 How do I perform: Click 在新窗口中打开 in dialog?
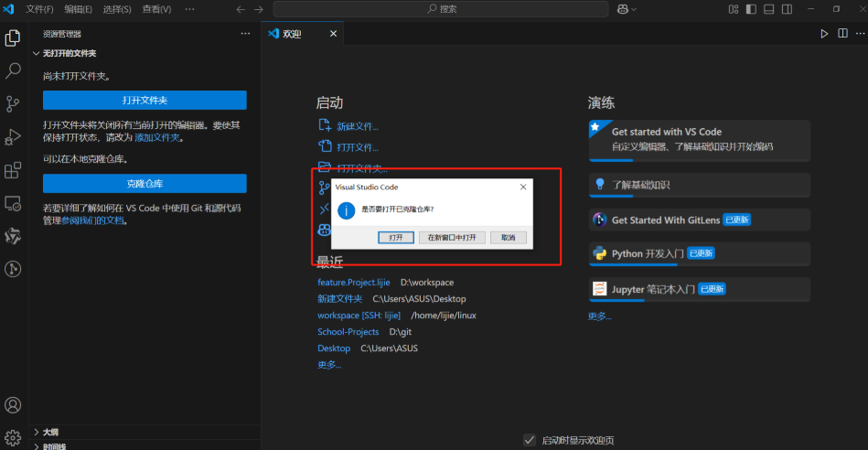(x=452, y=238)
